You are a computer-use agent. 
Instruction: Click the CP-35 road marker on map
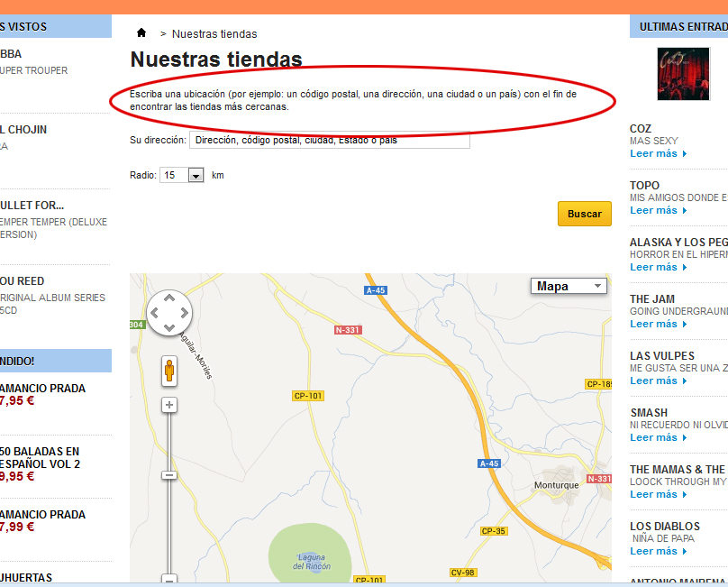coord(494,531)
